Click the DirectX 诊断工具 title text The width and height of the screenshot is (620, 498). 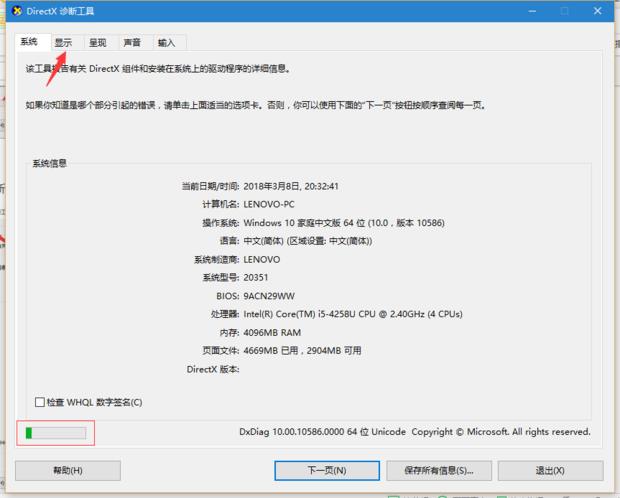tap(60, 11)
